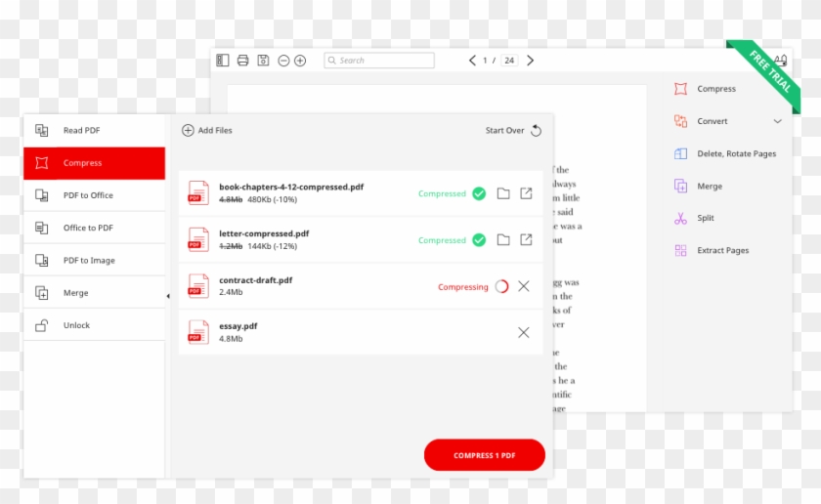Zoom out using the minus icon
The width and height of the screenshot is (821, 504).
(283, 61)
